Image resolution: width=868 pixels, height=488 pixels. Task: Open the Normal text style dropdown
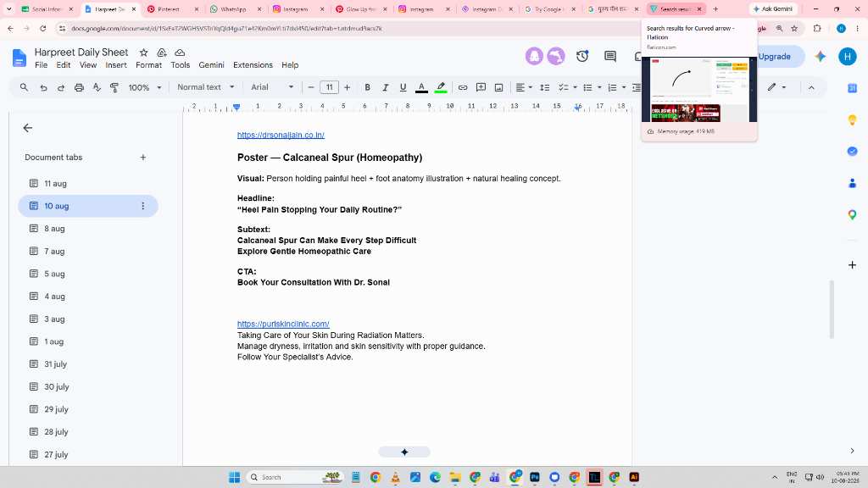coord(205,87)
